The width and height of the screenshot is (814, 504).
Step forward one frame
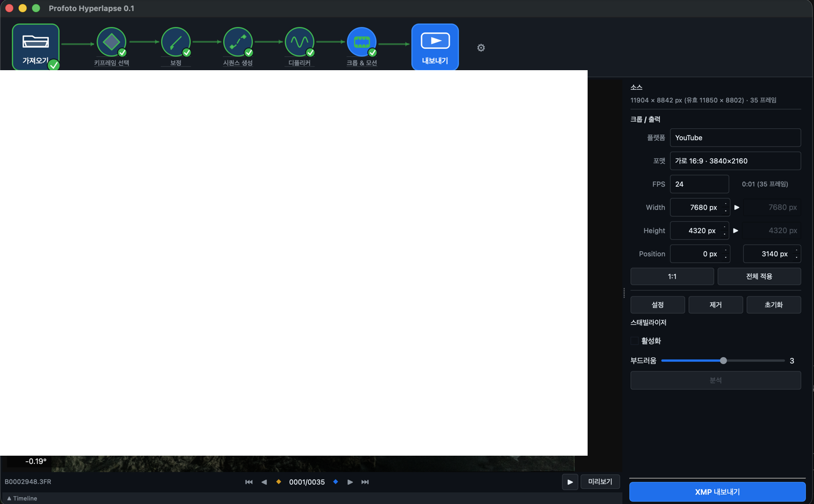pos(350,482)
